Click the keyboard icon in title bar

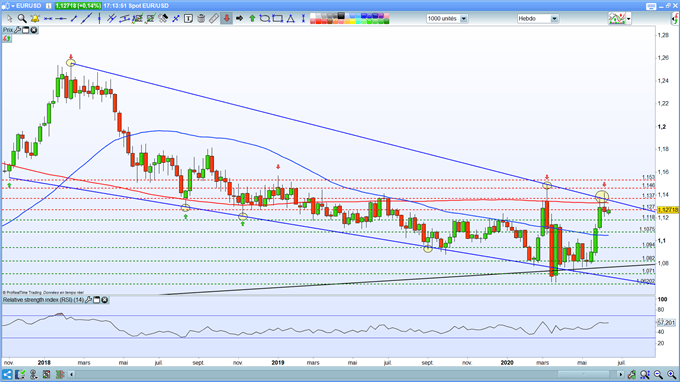coord(651,6)
